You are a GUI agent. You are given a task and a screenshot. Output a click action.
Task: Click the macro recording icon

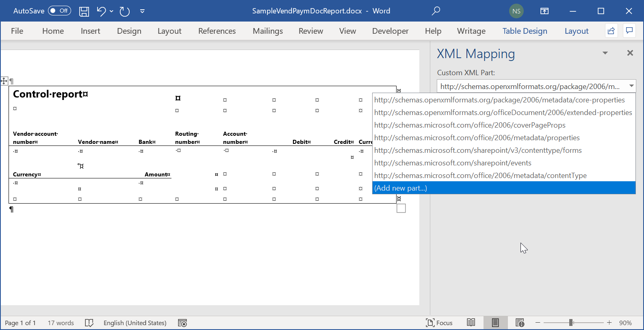click(x=182, y=323)
